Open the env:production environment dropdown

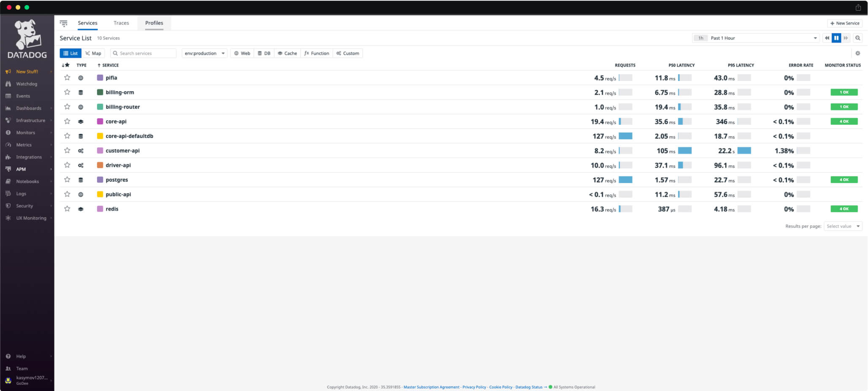point(204,53)
